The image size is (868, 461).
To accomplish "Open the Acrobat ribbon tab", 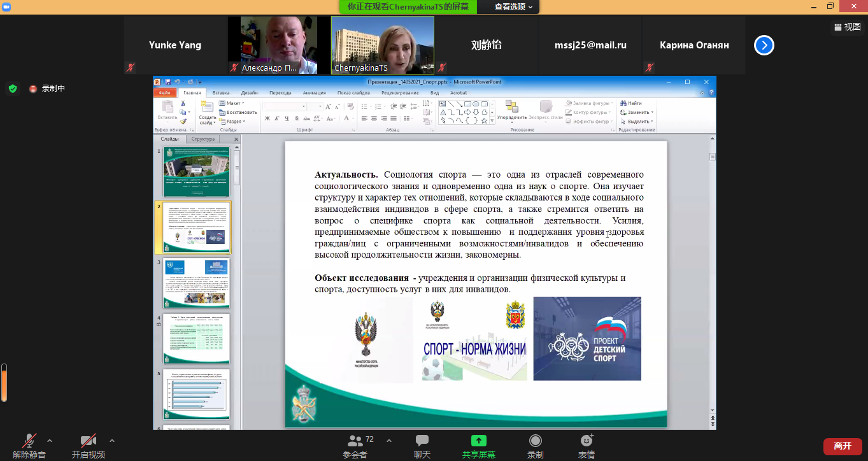I will coord(459,93).
